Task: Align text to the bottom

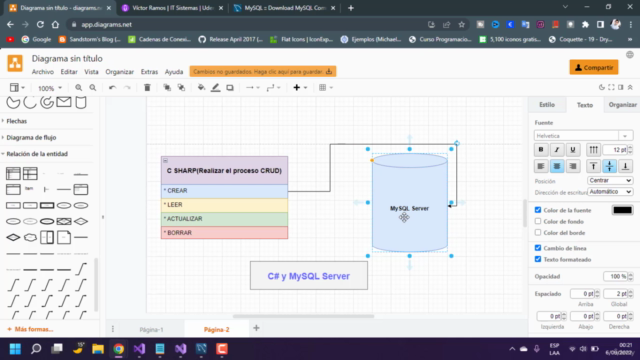Action: tap(625, 166)
